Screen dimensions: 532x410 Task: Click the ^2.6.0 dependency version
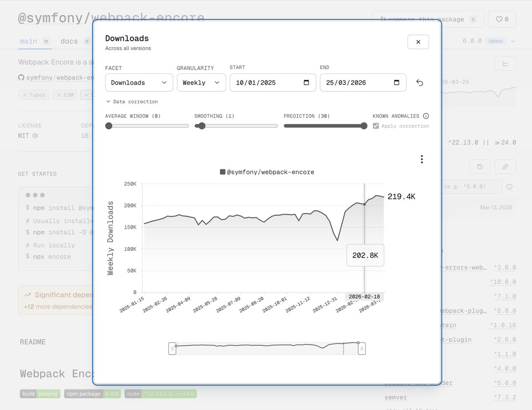(x=505, y=340)
